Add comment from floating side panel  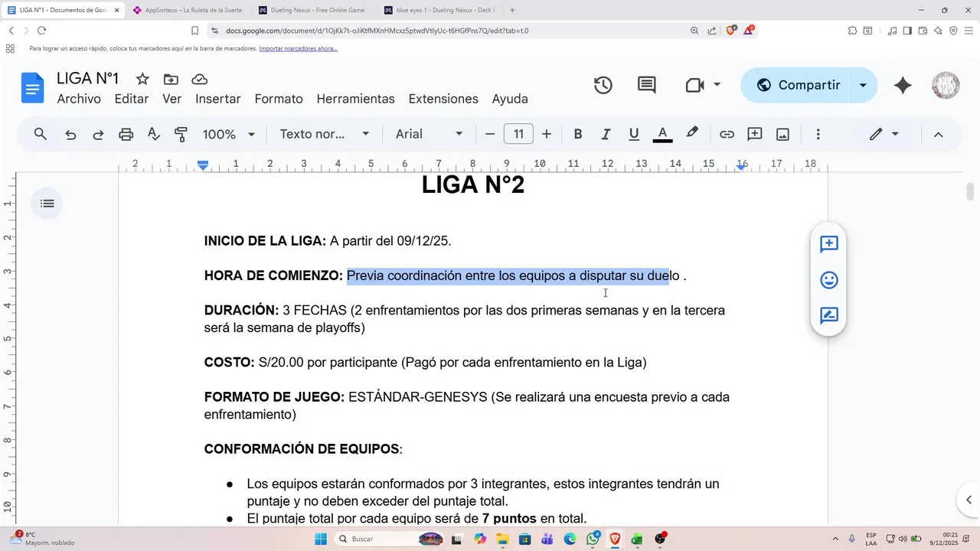828,244
